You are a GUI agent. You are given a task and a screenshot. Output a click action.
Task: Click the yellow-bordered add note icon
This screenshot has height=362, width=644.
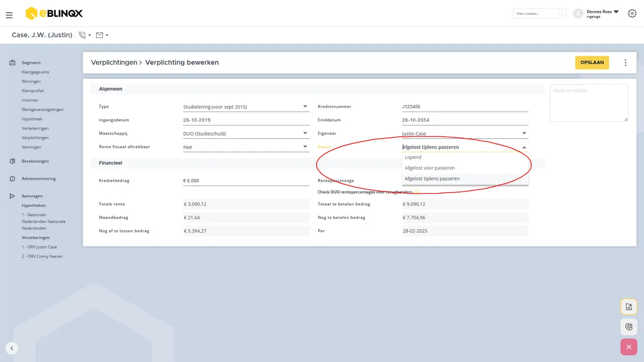629,306
